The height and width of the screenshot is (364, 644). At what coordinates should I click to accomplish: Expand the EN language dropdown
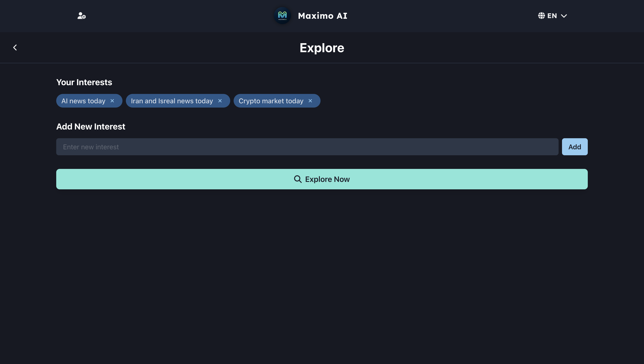coord(552,16)
